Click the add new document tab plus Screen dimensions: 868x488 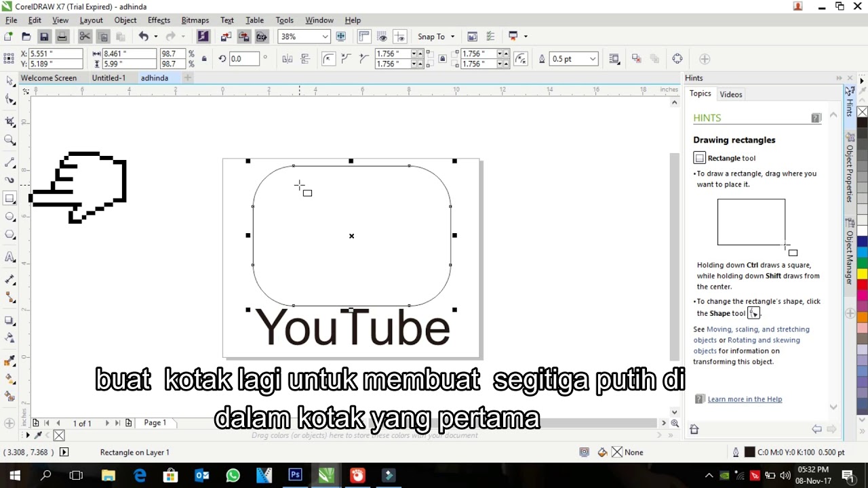[188, 78]
